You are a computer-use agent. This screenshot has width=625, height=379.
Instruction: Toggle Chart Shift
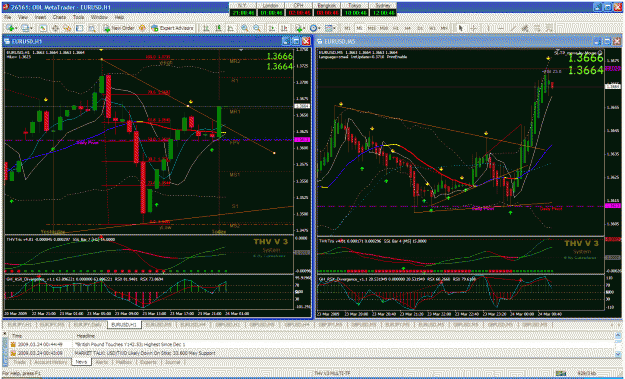(284, 28)
